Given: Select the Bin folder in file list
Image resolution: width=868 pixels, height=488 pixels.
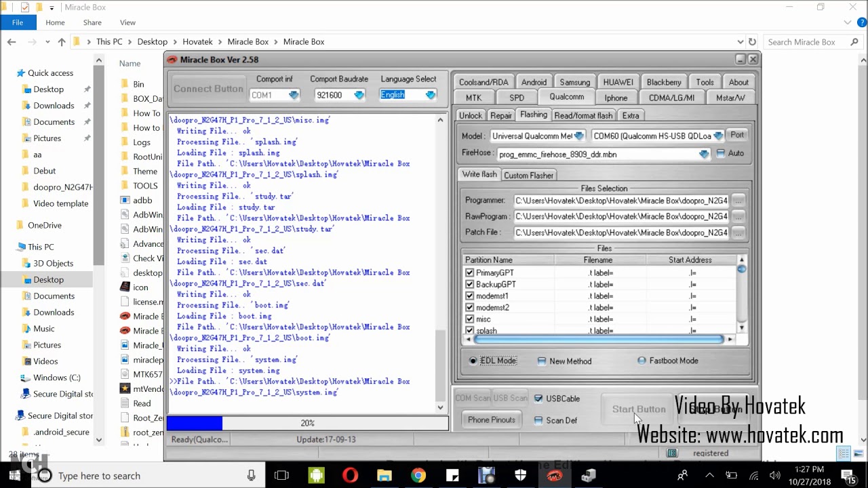Looking at the screenshot, I should (x=138, y=84).
